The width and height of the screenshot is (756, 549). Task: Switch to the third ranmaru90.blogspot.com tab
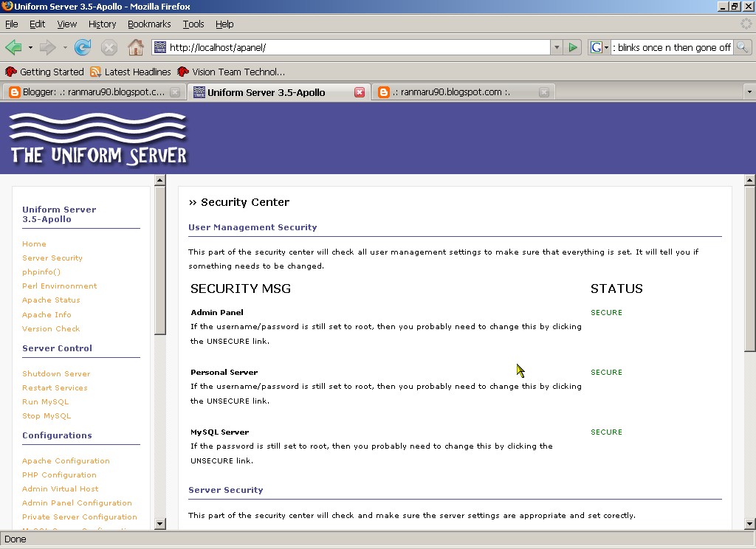[463, 92]
